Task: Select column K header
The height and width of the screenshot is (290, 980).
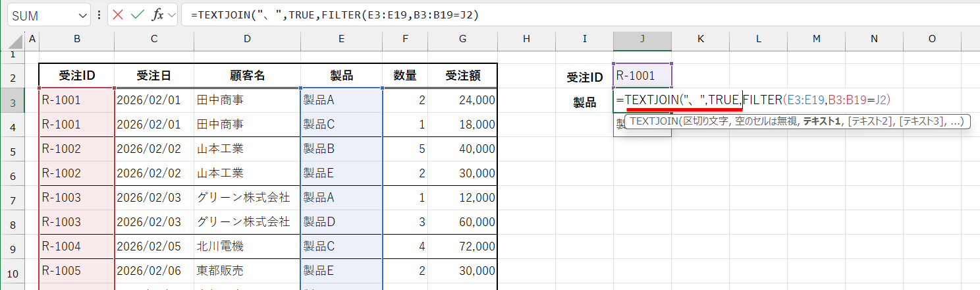Action: click(701, 39)
